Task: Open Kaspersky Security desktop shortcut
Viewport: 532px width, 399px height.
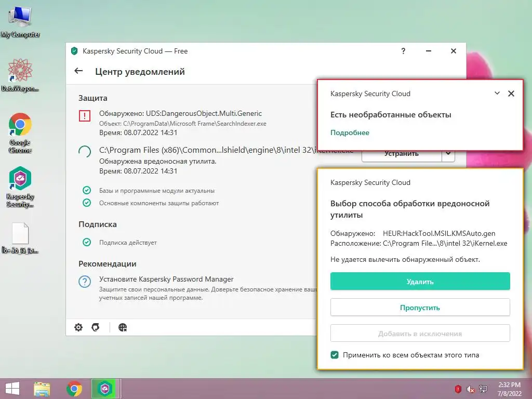Action: 20,187
